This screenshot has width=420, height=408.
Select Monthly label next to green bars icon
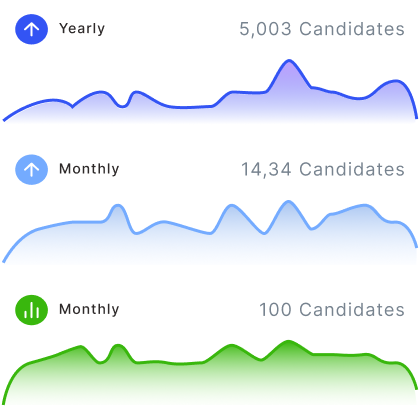pos(89,310)
